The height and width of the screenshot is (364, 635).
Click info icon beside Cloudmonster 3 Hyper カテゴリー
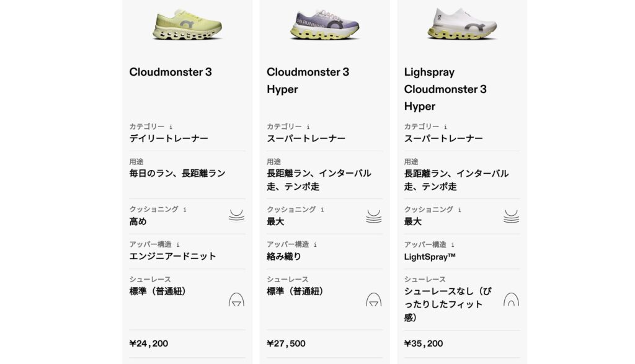(x=309, y=127)
